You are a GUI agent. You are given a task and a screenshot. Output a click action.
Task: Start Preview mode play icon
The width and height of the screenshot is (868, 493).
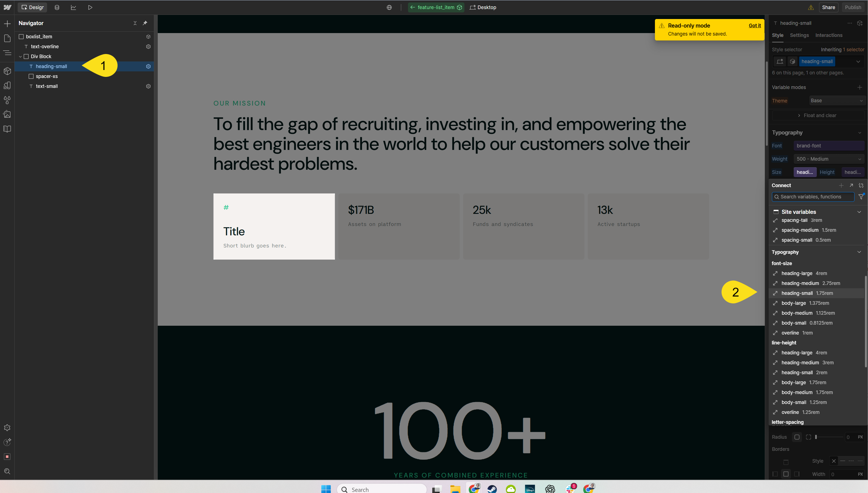point(90,7)
